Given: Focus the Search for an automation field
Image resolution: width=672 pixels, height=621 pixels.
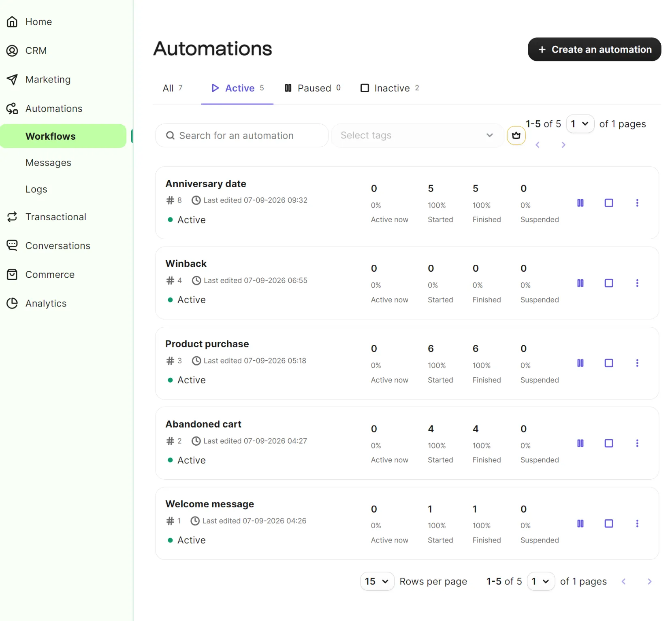Looking at the screenshot, I should tap(242, 136).
